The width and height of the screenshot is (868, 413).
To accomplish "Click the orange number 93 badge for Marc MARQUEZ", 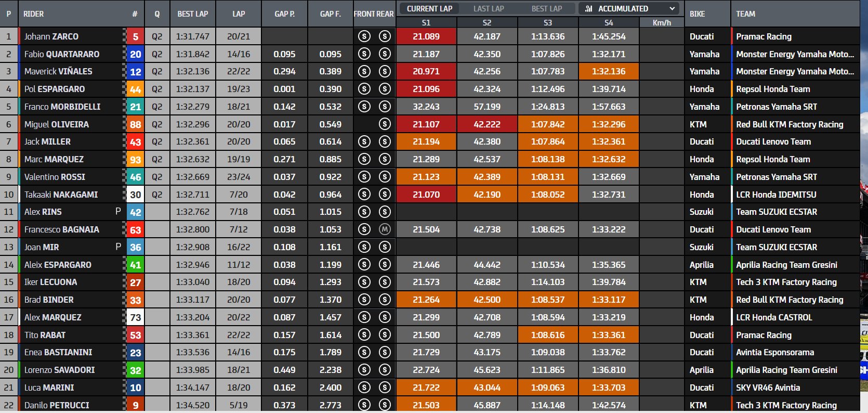I will coord(136,159).
